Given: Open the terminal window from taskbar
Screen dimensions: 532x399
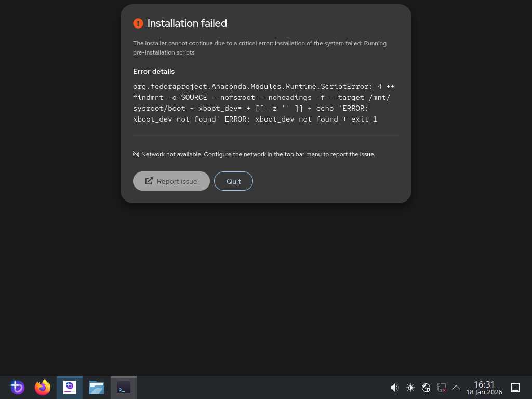Looking at the screenshot, I should pos(124,388).
